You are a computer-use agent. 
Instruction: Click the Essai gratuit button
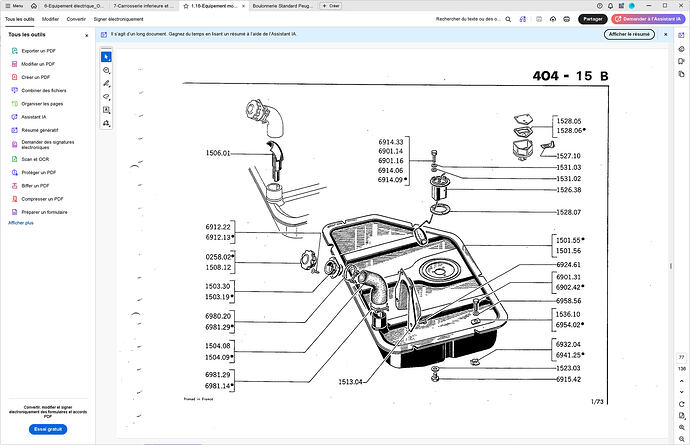[48, 429]
